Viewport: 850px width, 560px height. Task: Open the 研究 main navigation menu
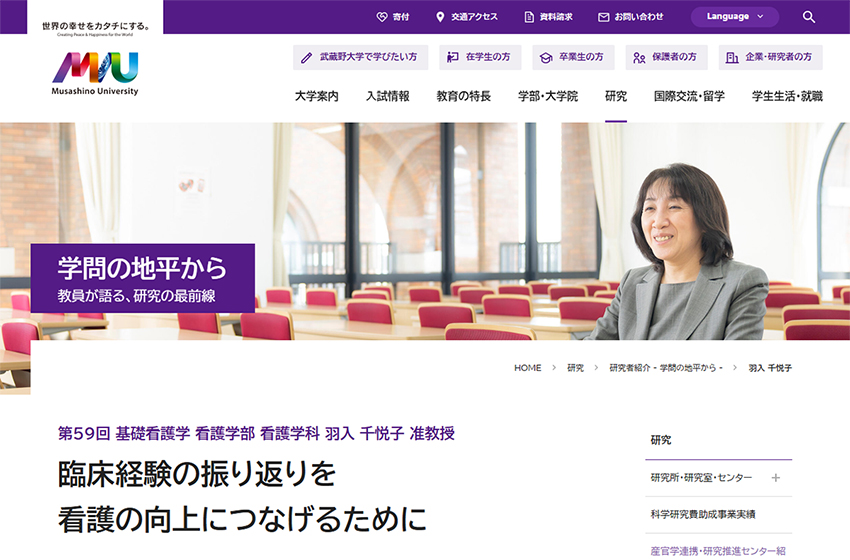pos(616,96)
